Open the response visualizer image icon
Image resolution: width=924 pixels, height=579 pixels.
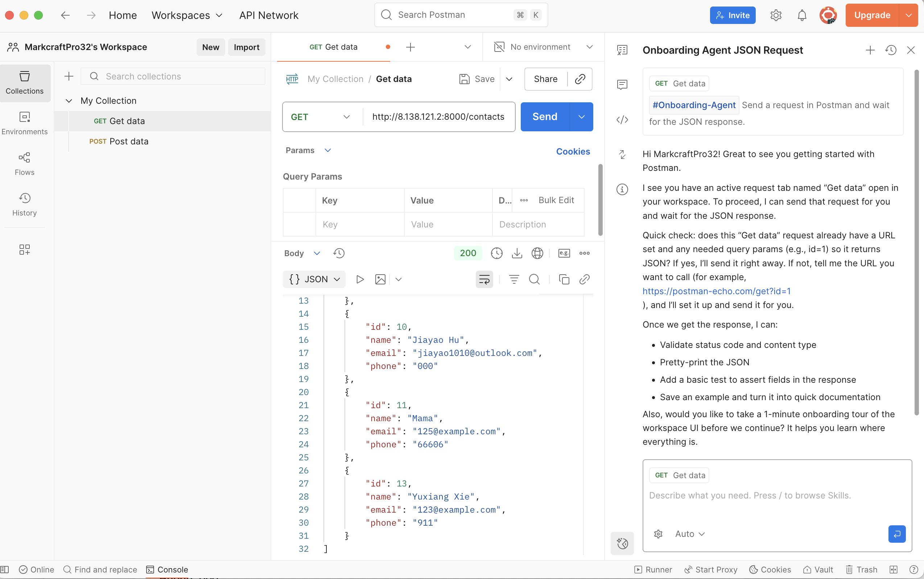click(380, 279)
